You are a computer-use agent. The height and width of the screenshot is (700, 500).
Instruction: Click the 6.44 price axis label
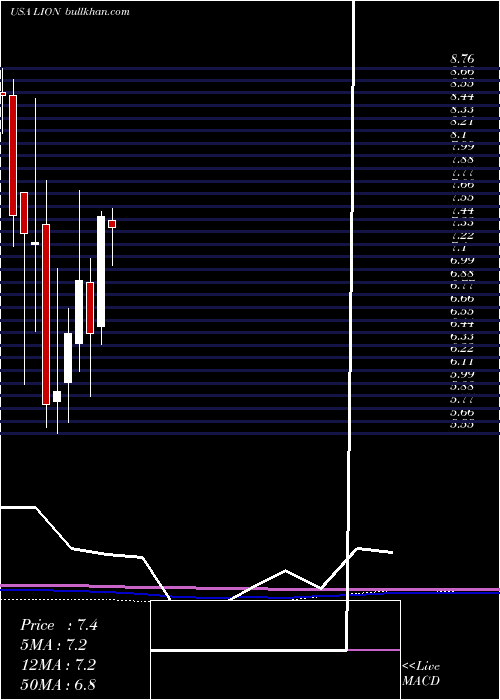pyautogui.click(x=462, y=324)
